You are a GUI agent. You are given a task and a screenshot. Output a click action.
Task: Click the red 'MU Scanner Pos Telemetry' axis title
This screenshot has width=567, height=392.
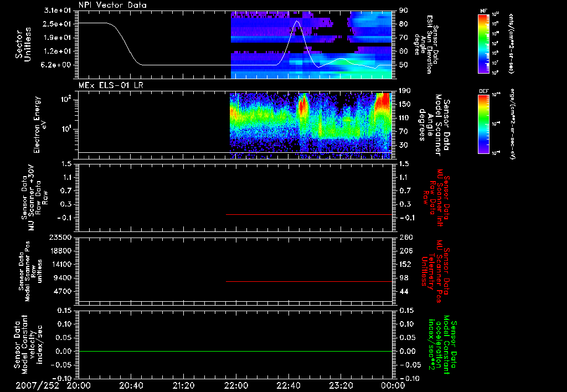[435, 272]
